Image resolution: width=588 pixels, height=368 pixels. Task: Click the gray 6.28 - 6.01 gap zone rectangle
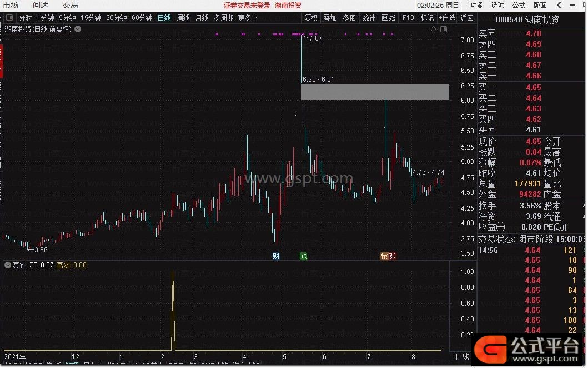coord(375,92)
